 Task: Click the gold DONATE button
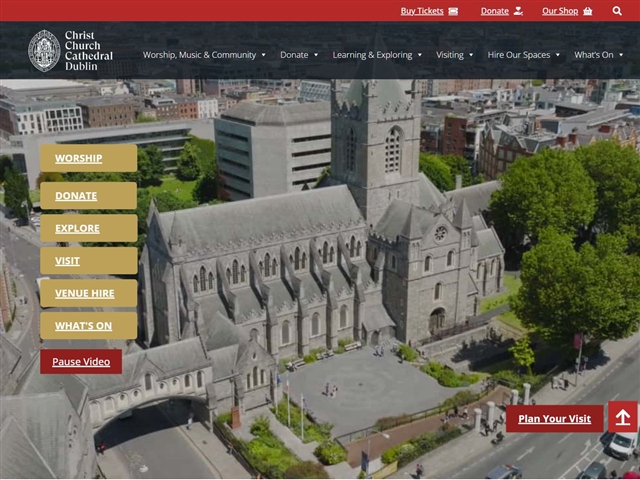pyautogui.click(x=89, y=196)
